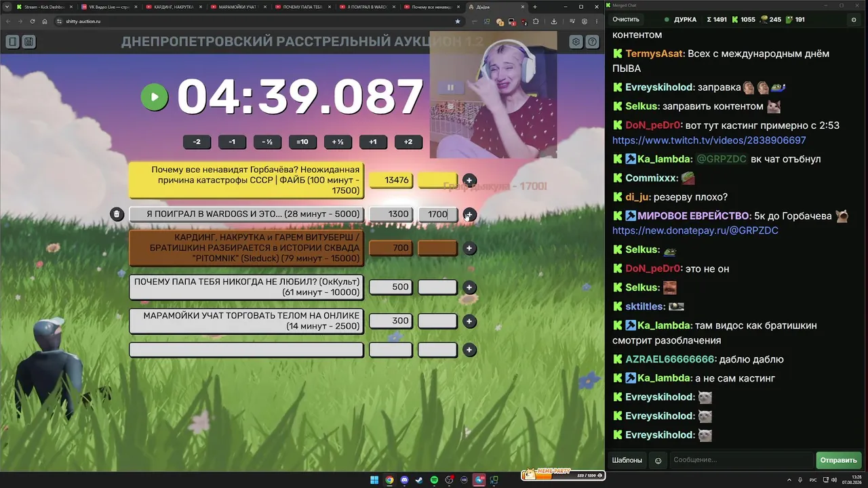Screen dimensions: 868x488
Task: Click the plus icon on the empty lot row
Action: click(x=469, y=350)
